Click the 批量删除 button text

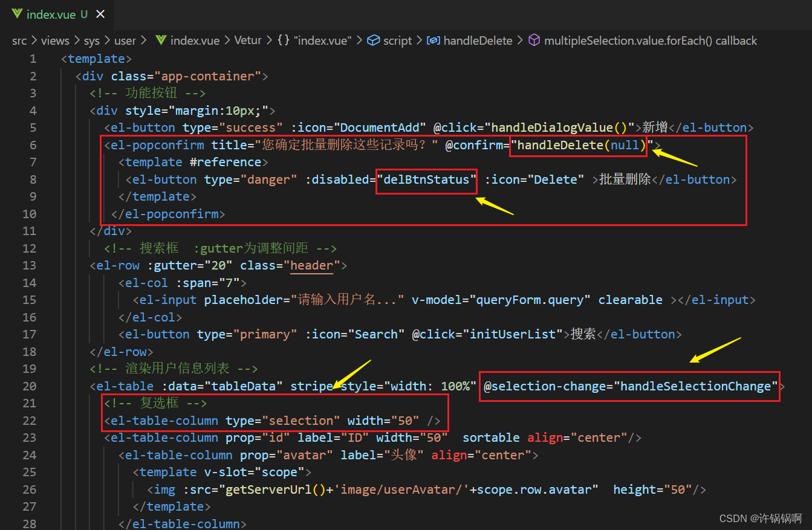pyautogui.click(x=625, y=179)
